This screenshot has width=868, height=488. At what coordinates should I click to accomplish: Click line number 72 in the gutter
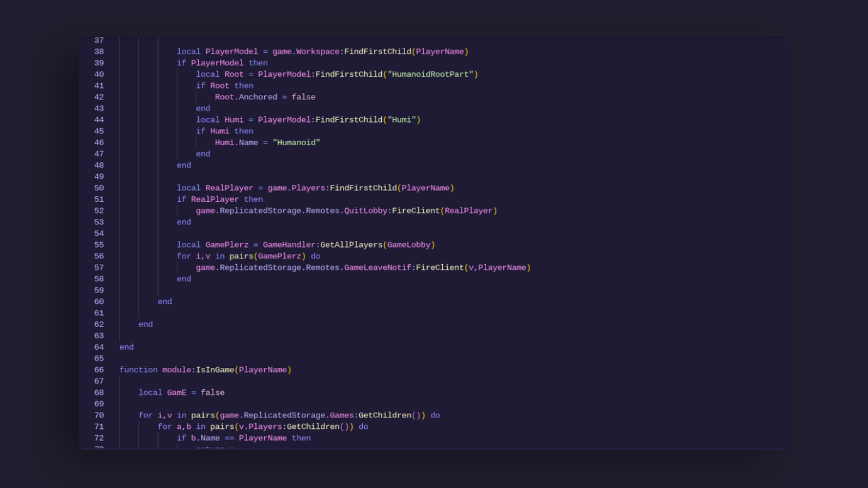tap(99, 438)
